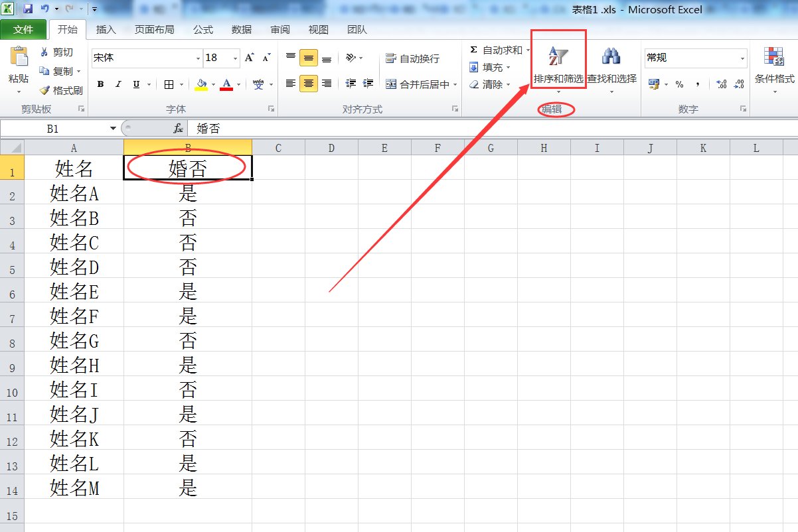This screenshot has height=532, width=798.
Task: Click the yellow fill color swatch button
Action: [202, 84]
